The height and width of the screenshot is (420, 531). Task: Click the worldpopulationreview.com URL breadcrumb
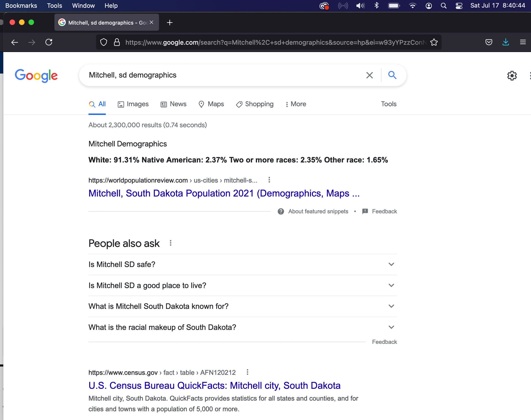173,180
